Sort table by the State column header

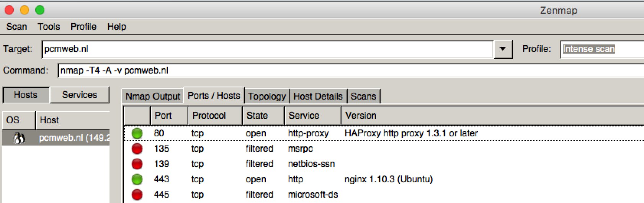click(263, 115)
